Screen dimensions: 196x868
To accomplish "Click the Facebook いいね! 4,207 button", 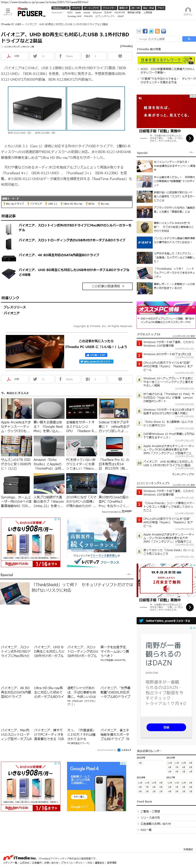I will (96, 355).
